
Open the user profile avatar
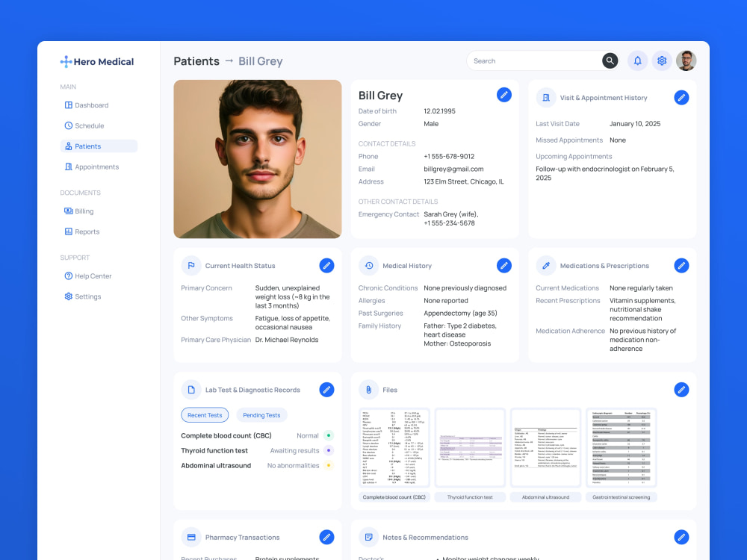coord(686,60)
